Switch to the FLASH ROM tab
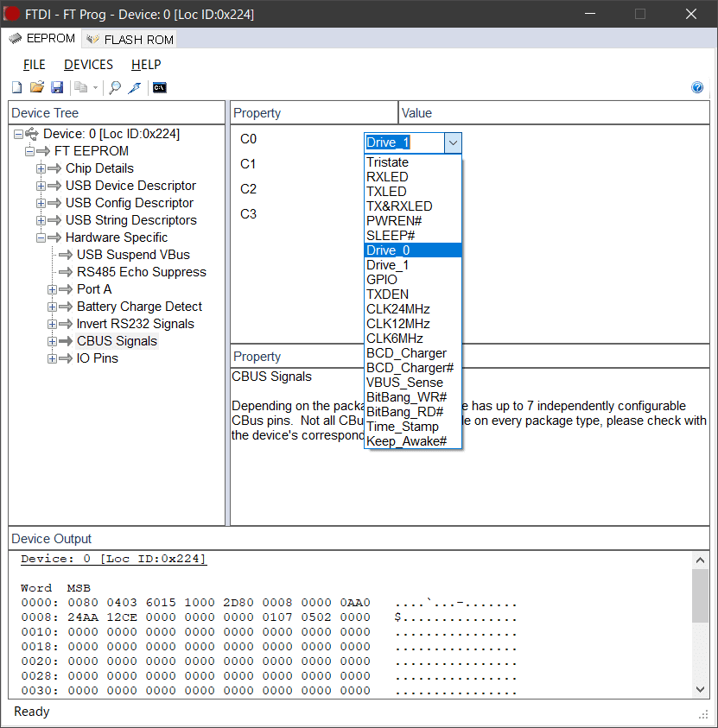This screenshot has width=718, height=728. [x=130, y=39]
